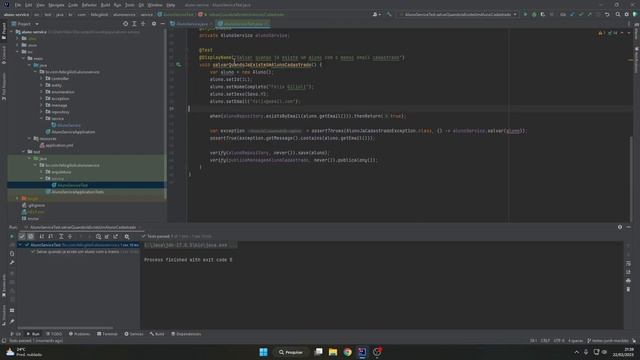Collapse all test results in Run panel
The width and height of the screenshot is (640, 360).
[x=70, y=236]
